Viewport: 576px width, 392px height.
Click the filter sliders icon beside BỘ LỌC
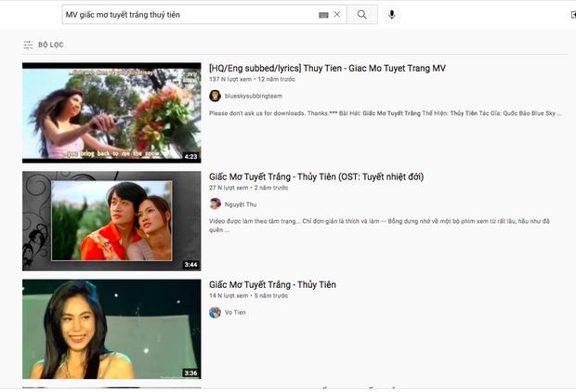pos(28,45)
